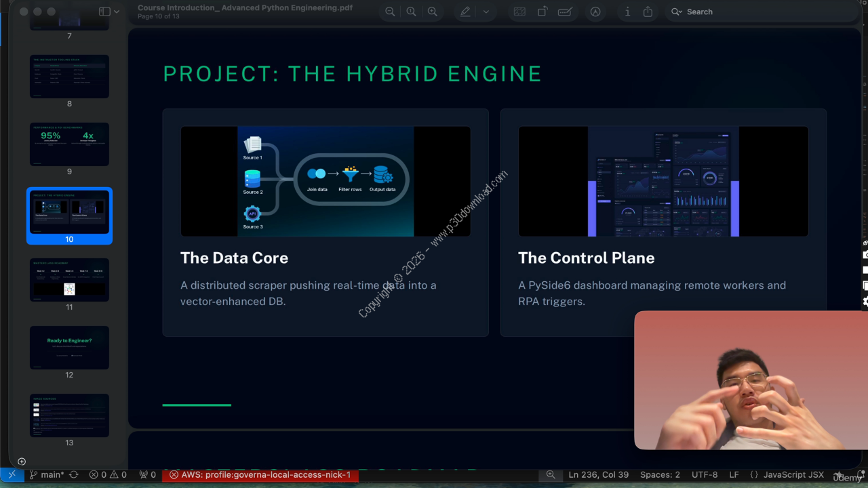Image resolution: width=868 pixels, height=488 pixels.
Task: Open the VS Code remote window indicator
Action: tap(12, 474)
